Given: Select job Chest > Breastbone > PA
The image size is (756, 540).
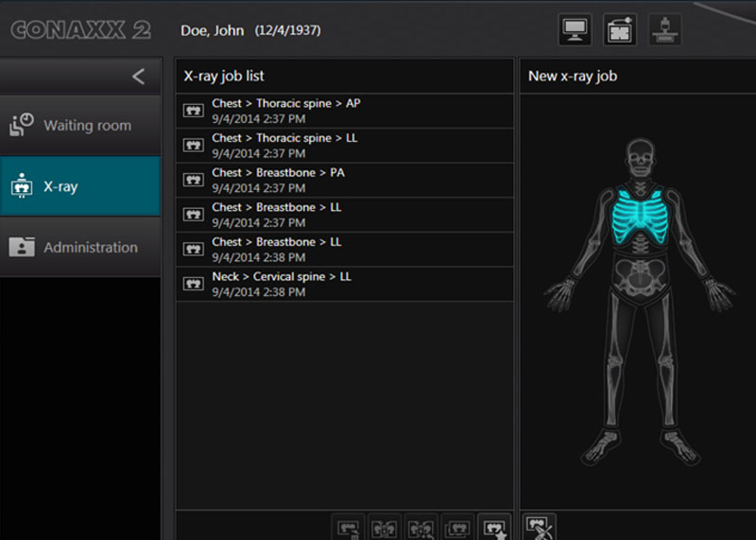Looking at the screenshot, I should point(345,181).
